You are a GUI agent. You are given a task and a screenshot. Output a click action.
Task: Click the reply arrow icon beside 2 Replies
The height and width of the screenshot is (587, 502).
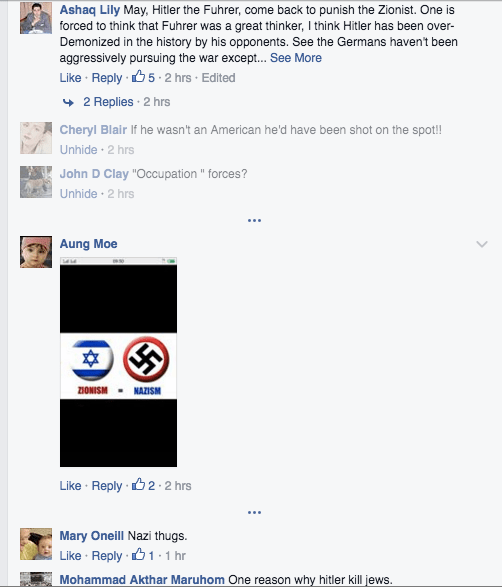click(68, 102)
